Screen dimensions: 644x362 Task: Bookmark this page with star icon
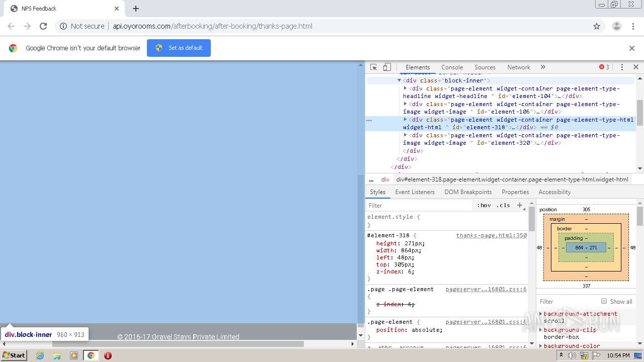point(597,26)
